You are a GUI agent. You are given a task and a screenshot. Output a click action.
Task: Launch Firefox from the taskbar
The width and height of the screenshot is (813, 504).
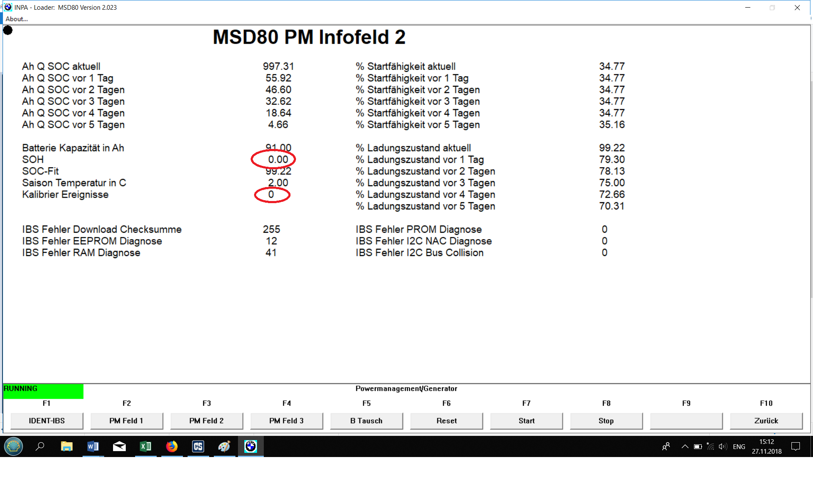pyautogui.click(x=171, y=446)
